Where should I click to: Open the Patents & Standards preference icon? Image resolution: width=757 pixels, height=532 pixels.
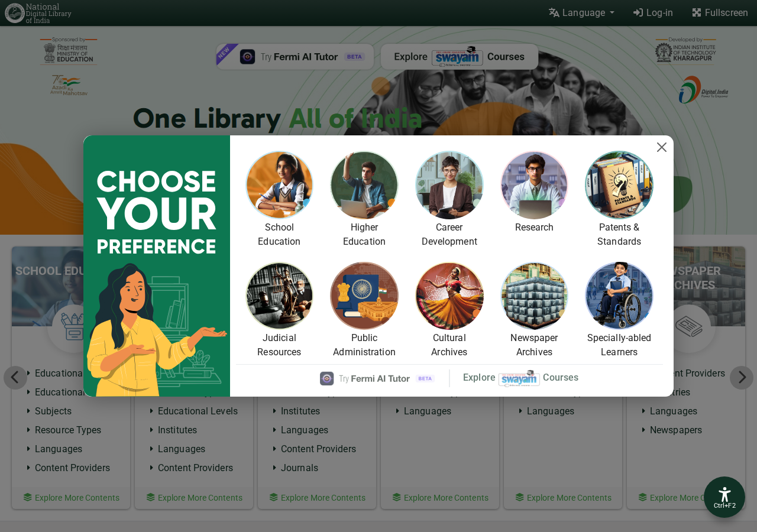[x=619, y=185]
